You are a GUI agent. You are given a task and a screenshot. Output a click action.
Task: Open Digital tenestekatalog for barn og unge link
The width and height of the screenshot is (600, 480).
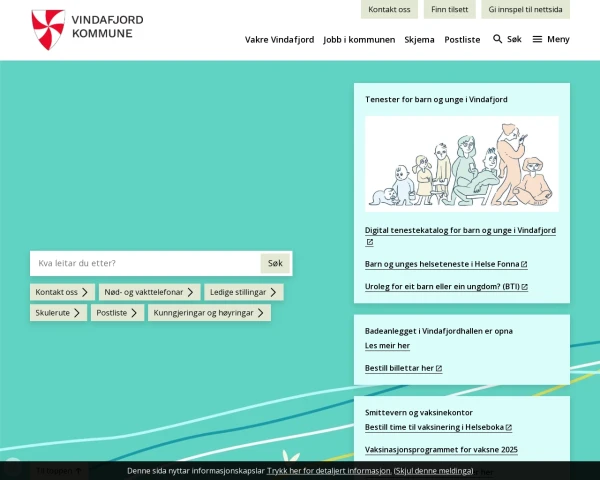click(460, 230)
